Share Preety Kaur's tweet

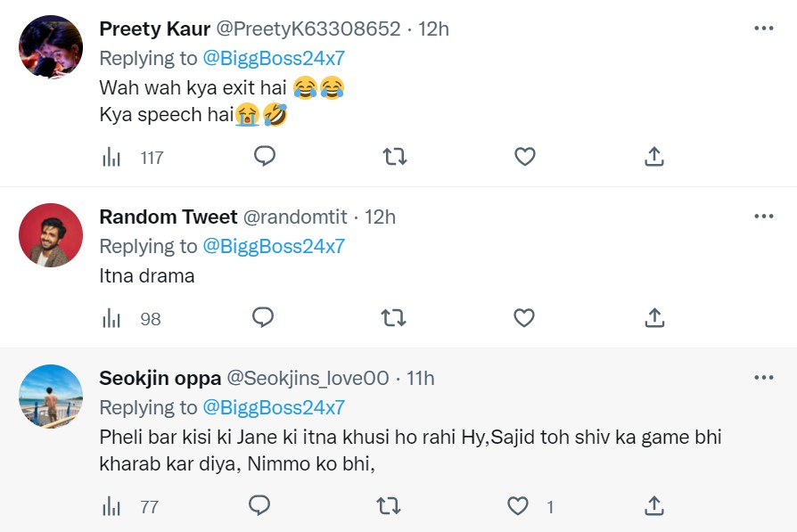point(653,157)
